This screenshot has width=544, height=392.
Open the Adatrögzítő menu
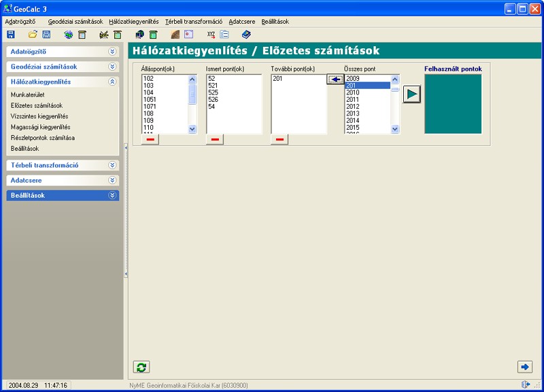coord(20,22)
